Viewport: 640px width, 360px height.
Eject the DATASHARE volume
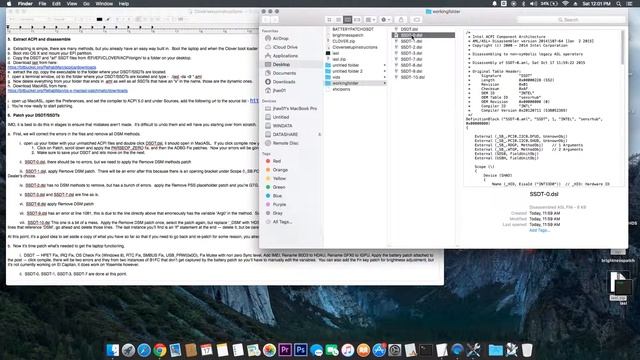[319, 135]
